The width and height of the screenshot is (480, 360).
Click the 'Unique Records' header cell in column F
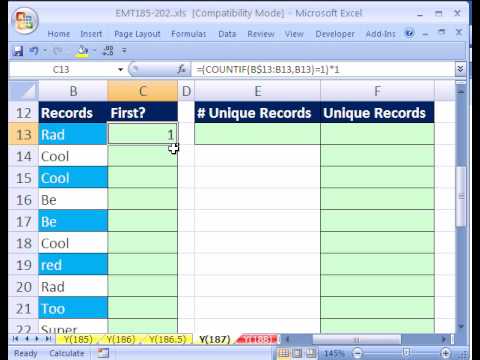tap(377, 112)
